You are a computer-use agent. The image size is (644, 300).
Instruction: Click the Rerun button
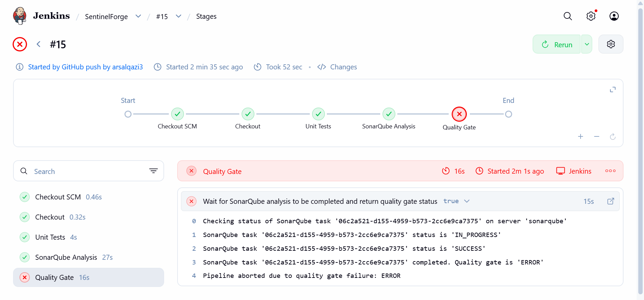[557, 44]
